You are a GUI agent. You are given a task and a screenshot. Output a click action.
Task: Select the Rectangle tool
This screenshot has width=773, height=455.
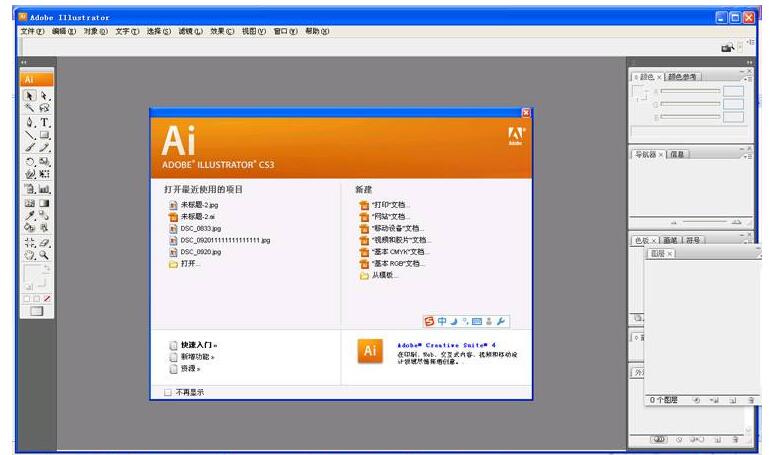[x=44, y=135]
